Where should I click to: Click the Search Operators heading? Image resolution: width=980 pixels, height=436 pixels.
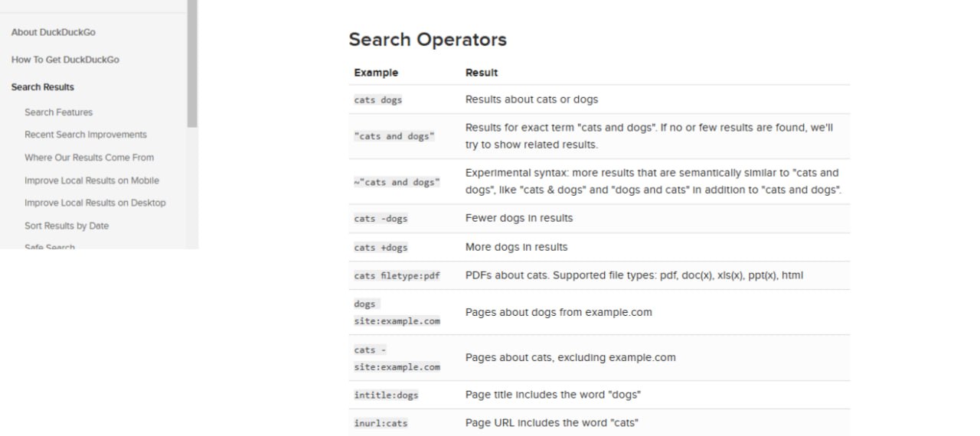427,40
